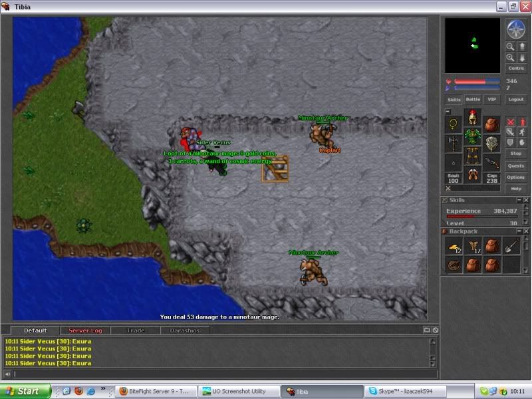Toggle chat volume button beside input field
The width and height of the screenshot is (532, 399).
[x=7, y=374]
